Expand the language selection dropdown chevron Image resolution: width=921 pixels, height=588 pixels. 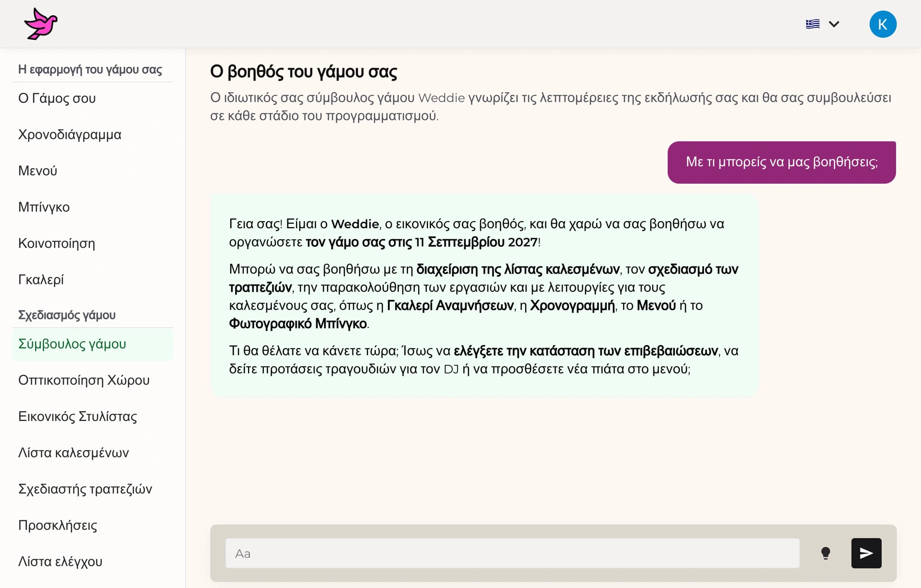834,24
